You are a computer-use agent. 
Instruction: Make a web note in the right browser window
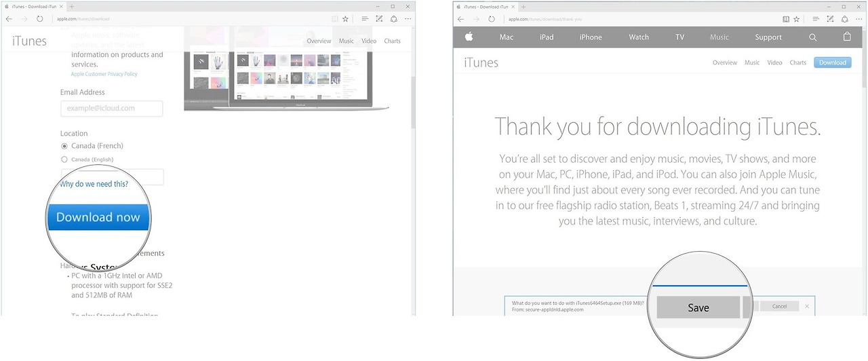pyautogui.click(x=831, y=19)
